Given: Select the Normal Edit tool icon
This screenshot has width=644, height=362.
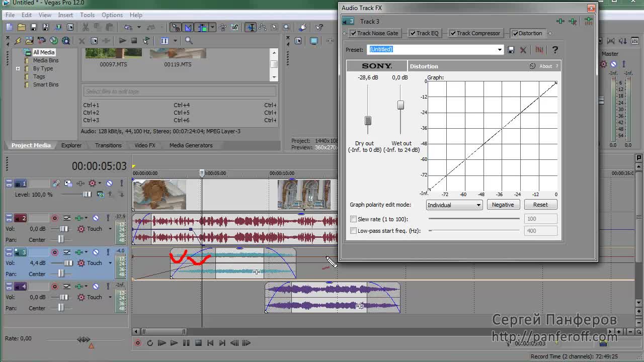Looking at the screenshot, I should point(251,27).
